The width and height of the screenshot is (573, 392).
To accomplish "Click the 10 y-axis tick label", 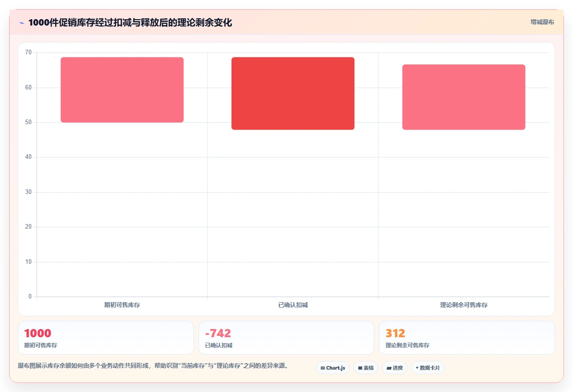I will coord(28,262).
